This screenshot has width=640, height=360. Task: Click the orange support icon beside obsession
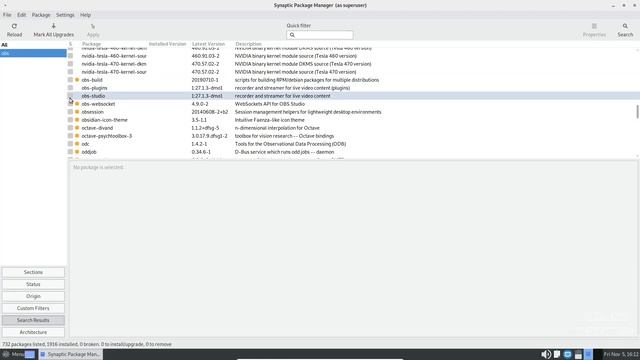pos(77,112)
